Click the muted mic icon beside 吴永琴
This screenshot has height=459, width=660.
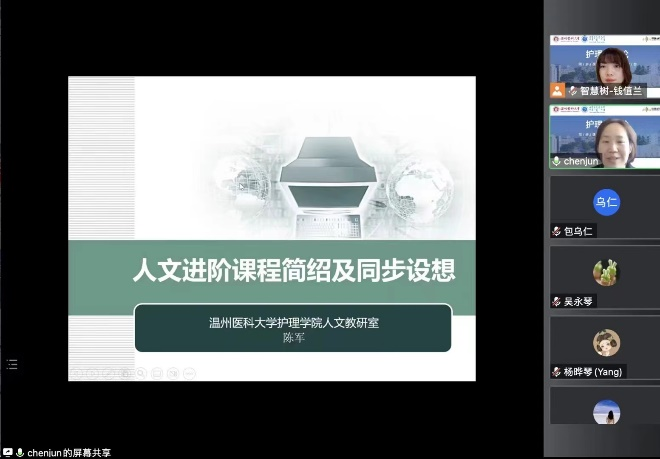(x=556, y=301)
